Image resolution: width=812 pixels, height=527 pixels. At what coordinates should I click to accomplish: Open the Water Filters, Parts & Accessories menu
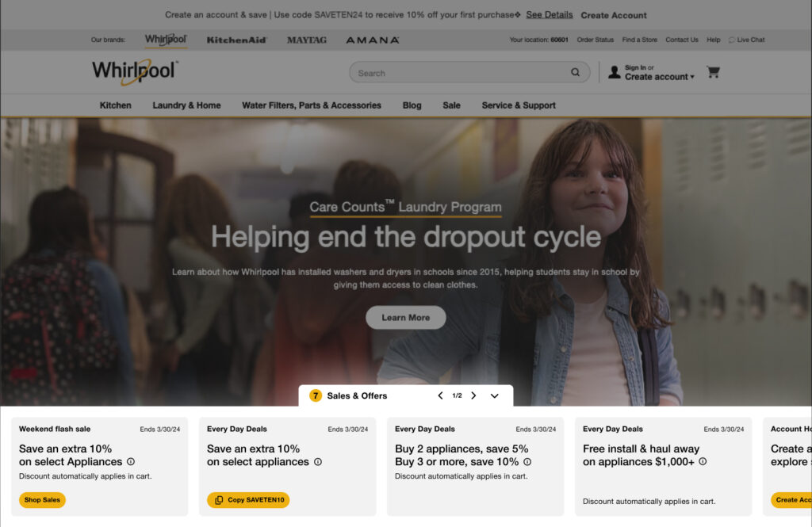[311, 105]
